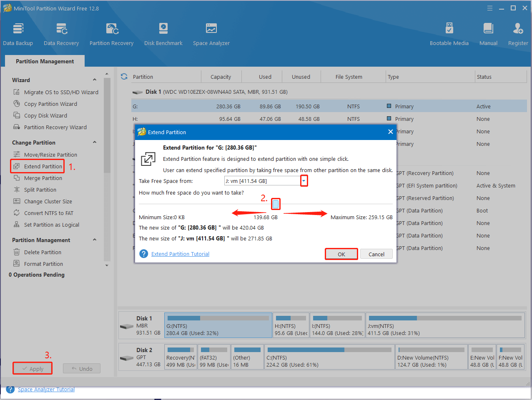Select the H: partition row
Screen dimensions: 532x400
click(x=329, y=119)
